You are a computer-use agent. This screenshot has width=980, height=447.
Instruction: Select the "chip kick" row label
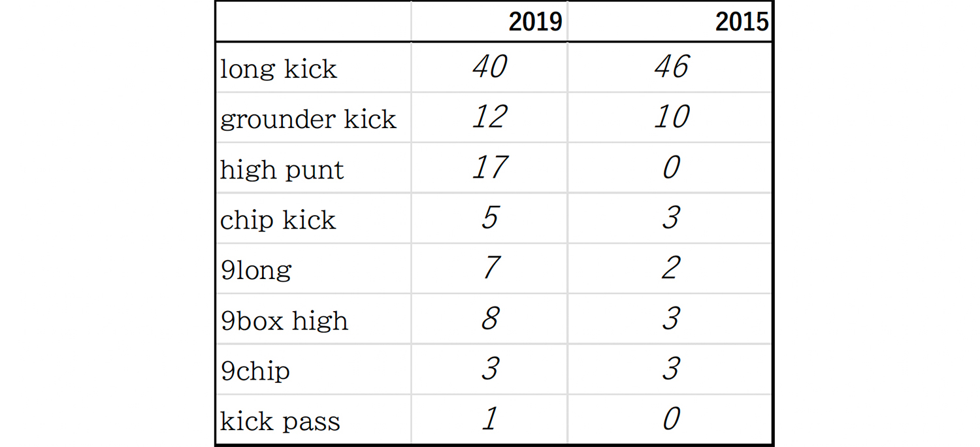pyautogui.click(x=278, y=220)
